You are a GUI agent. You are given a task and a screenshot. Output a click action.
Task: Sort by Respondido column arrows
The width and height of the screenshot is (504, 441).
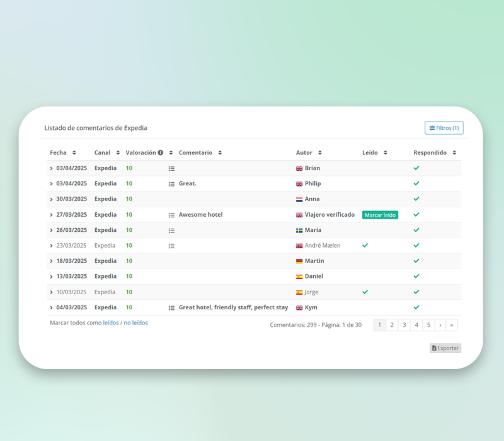(x=454, y=152)
